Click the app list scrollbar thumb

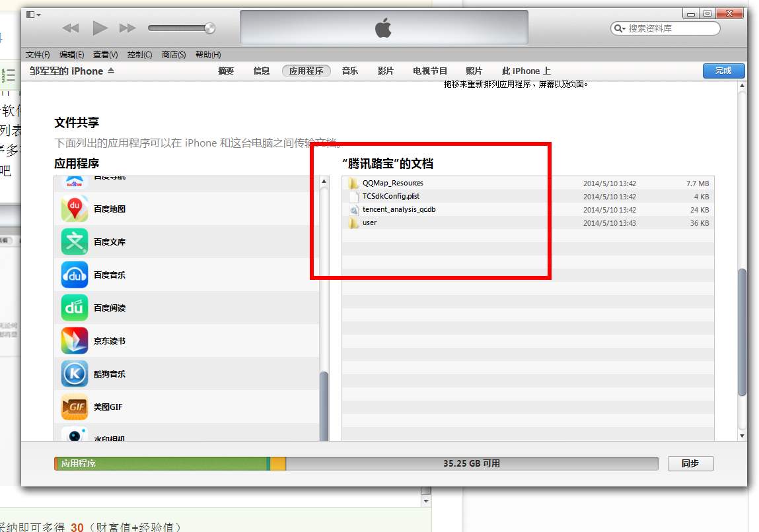click(324, 405)
